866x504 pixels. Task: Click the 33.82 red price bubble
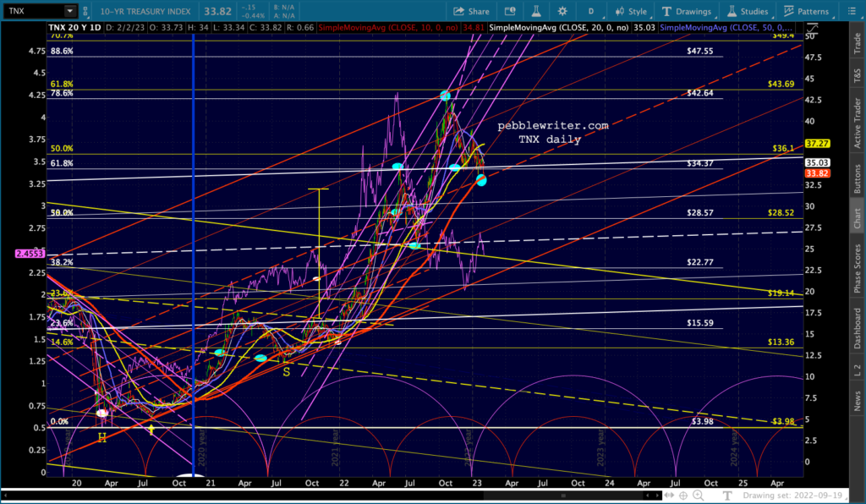[x=818, y=173]
